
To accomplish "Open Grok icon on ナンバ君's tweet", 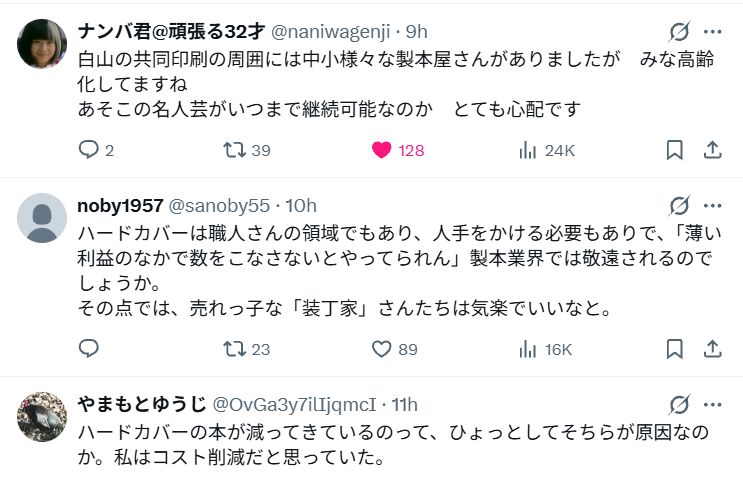I will click(x=679, y=31).
